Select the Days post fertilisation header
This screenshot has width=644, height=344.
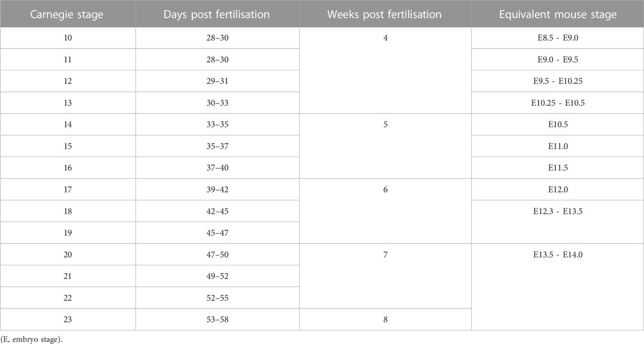(217, 15)
